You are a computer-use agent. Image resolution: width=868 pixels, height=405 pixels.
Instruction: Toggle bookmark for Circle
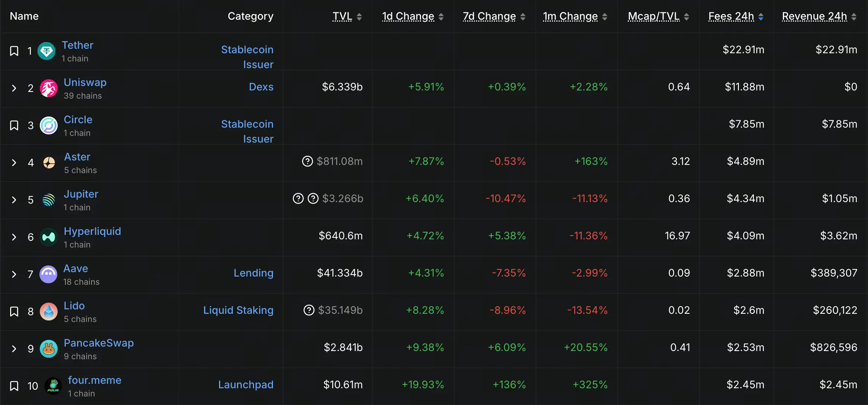click(14, 125)
